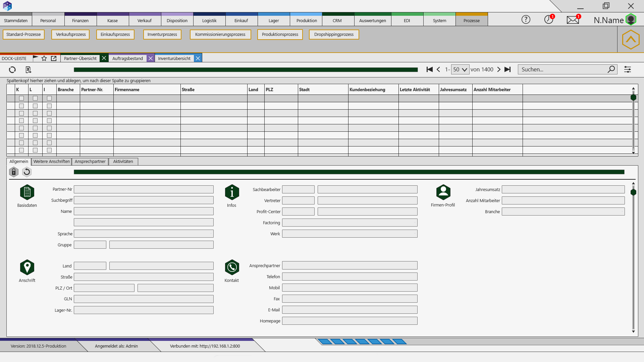Tick the L checkbox in the second row
The height and width of the screenshot is (362, 644).
35,106
